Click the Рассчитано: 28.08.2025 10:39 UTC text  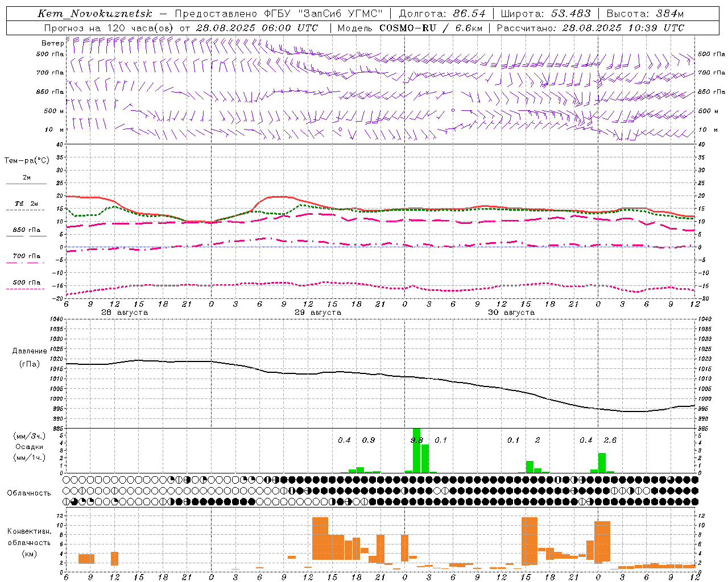(x=590, y=28)
